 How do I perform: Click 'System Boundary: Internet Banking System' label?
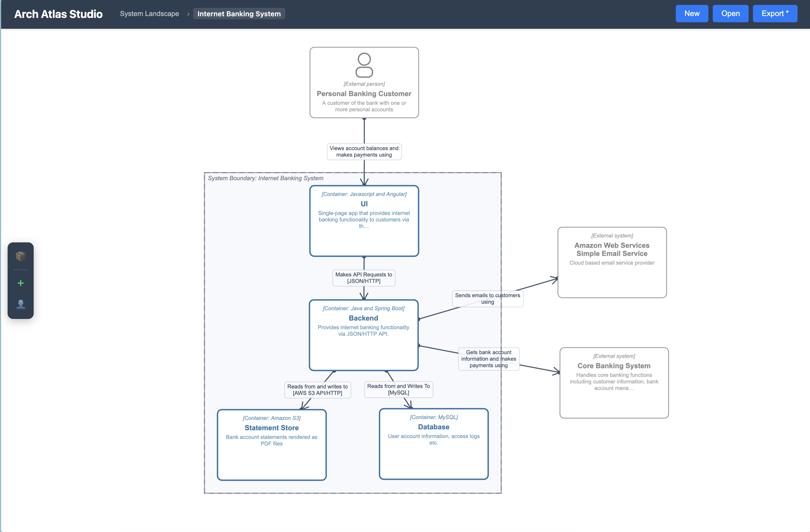[265, 178]
